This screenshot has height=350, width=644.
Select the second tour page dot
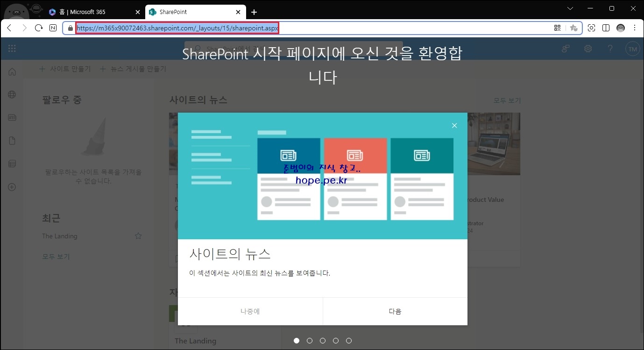pyautogui.click(x=310, y=341)
